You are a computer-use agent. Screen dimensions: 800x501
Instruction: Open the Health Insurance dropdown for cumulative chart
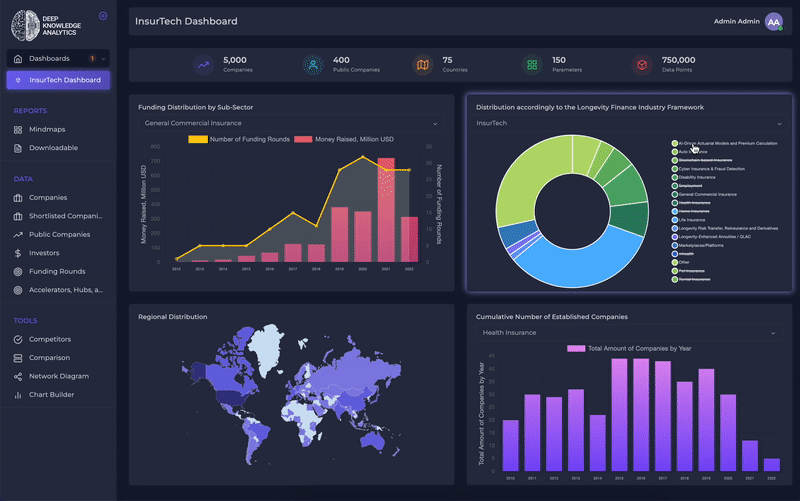[x=629, y=333]
